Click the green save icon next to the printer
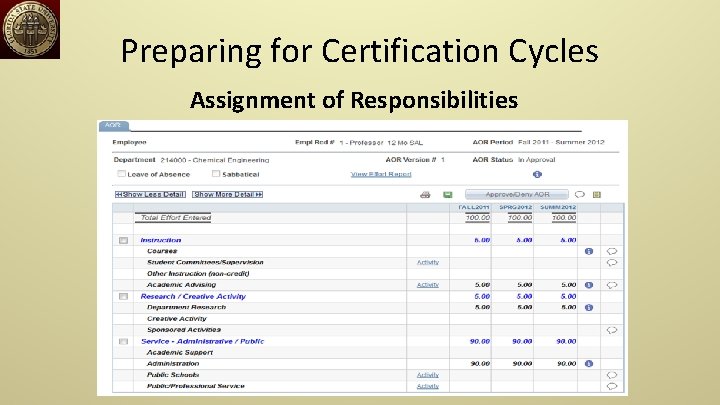 [x=448, y=195]
